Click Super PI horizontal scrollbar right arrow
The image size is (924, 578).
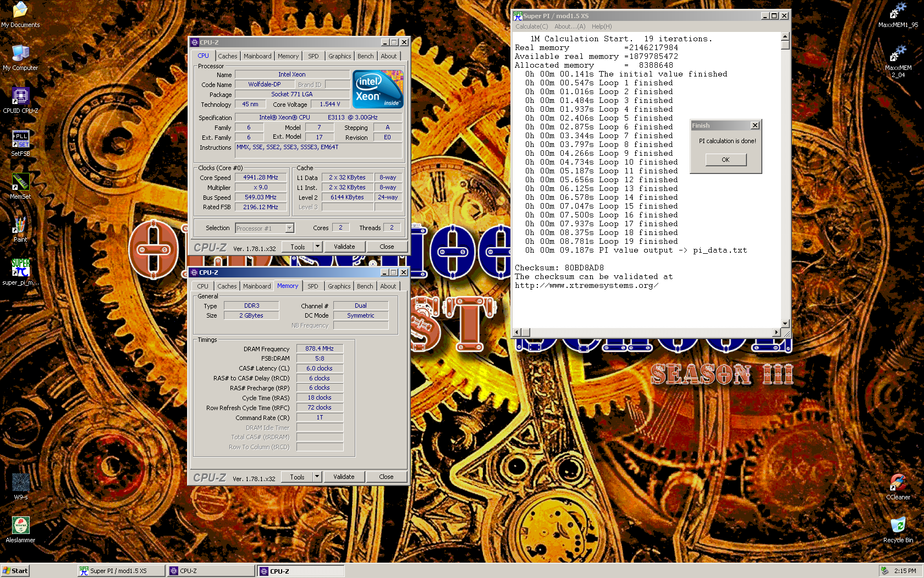777,332
